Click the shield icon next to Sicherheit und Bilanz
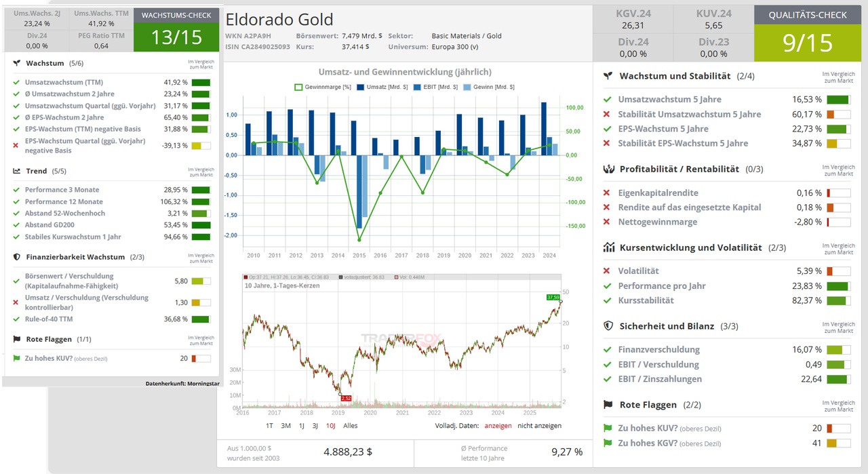 (608, 326)
